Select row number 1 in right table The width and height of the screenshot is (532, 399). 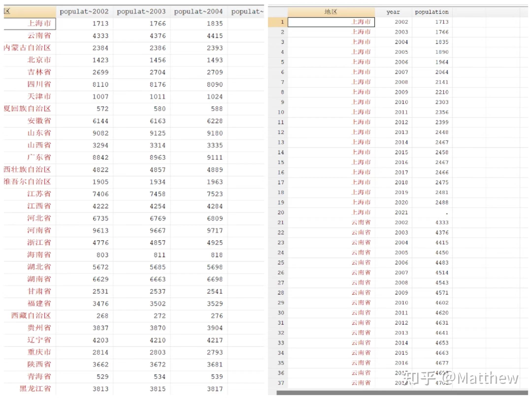click(282, 22)
